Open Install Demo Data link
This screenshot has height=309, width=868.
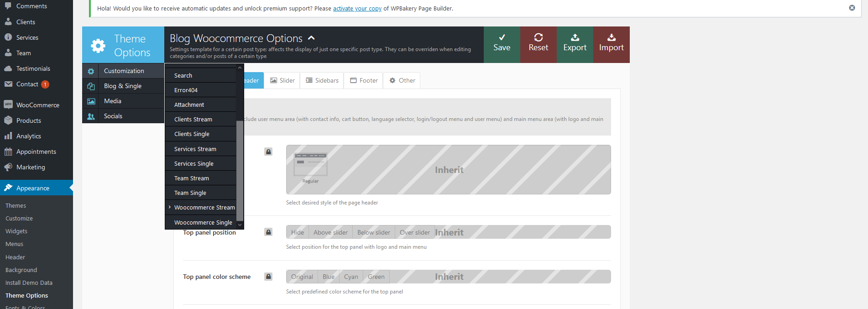[29, 283]
